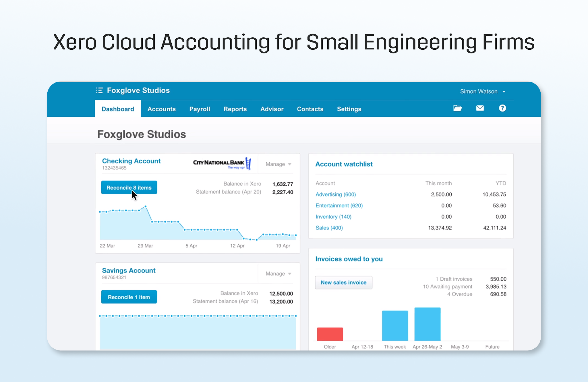Image resolution: width=588 pixels, height=382 pixels.
Task: Click Savings statement balance 13,200.00
Action: tap(281, 302)
